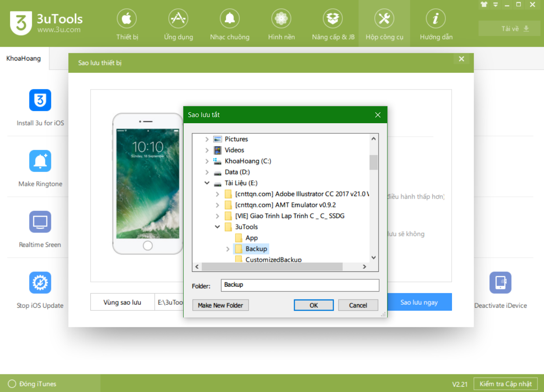The image size is (544, 392).
Task: Open the Hướng dẫn guide section
Action: tap(436, 25)
